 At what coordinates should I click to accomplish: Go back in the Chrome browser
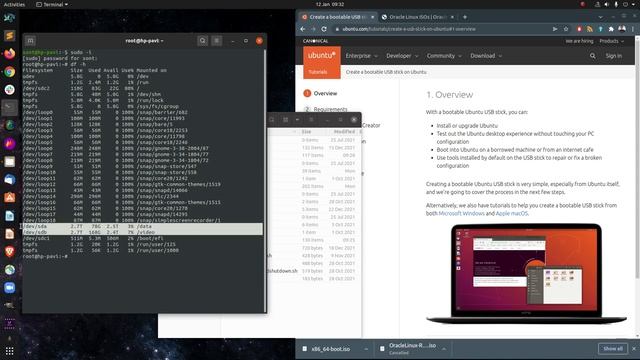pos(302,29)
